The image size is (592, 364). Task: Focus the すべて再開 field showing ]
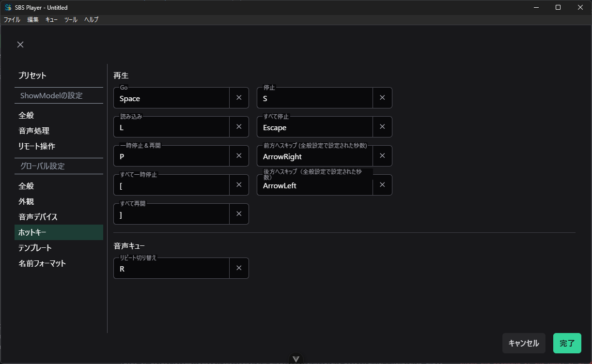coord(171,214)
